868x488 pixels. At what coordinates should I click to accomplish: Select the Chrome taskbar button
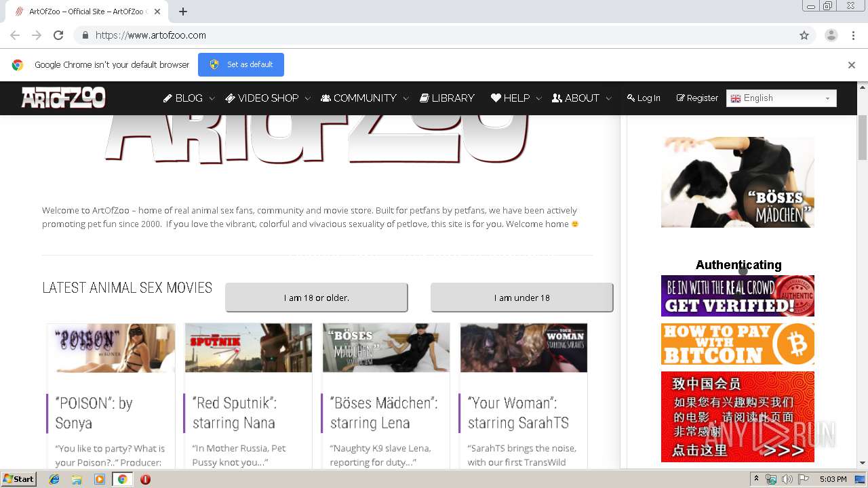pyautogui.click(x=122, y=479)
